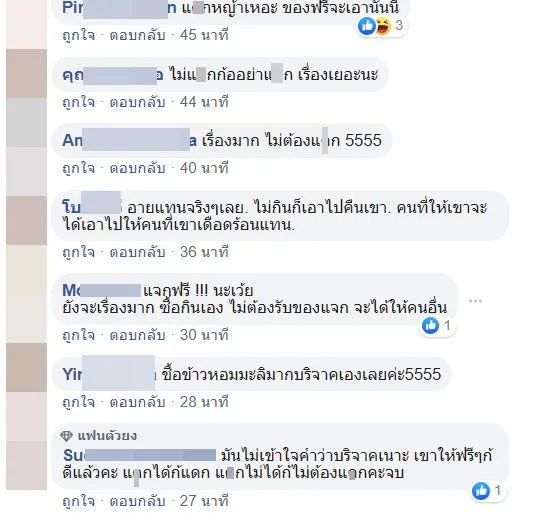Image resolution: width=543 pixels, height=513 pixels.
Task: Like the comment posted 27 minutes ago
Action: (79, 501)
